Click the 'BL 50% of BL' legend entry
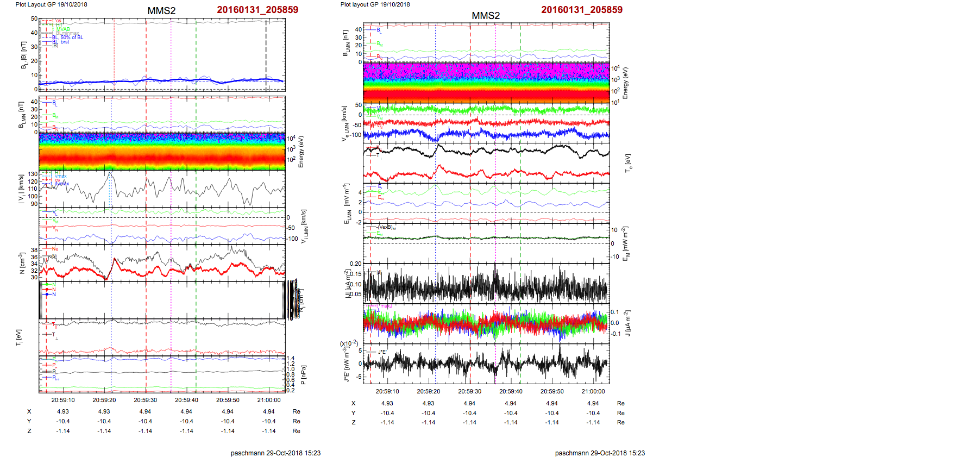This screenshot has width=980, height=457. click(x=68, y=37)
